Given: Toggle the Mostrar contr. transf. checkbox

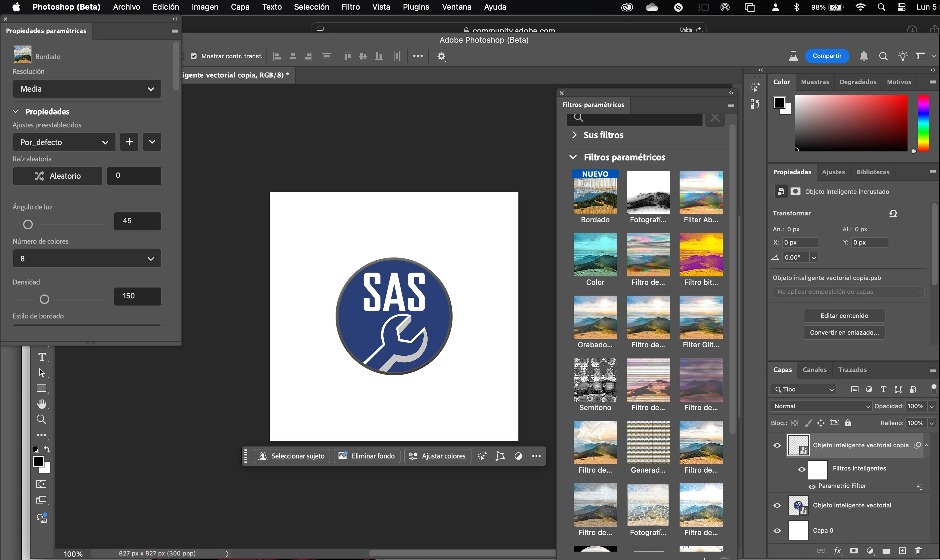Looking at the screenshot, I should click(x=194, y=56).
